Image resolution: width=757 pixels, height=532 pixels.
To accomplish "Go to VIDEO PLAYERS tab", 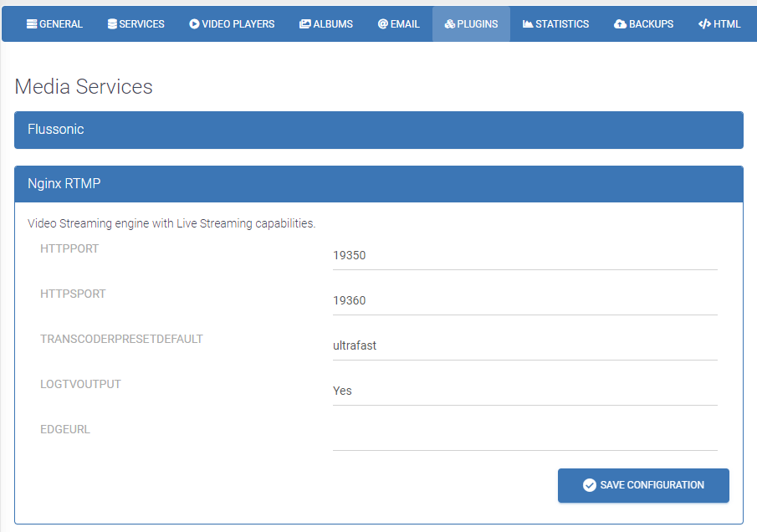I will point(232,24).
